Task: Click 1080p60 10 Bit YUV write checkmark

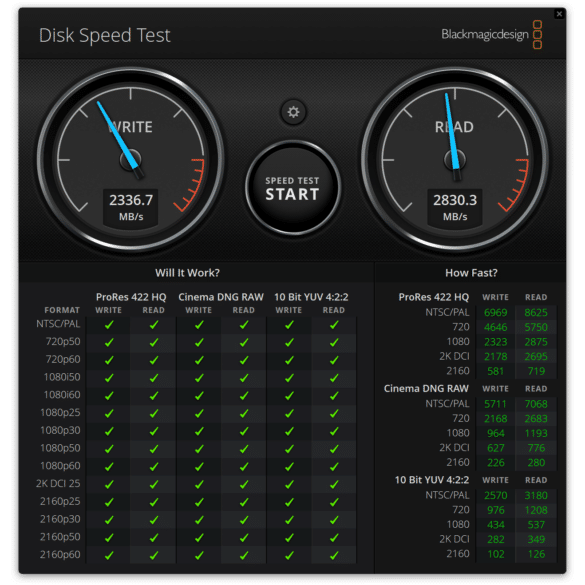Action: (x=289, y=466)
